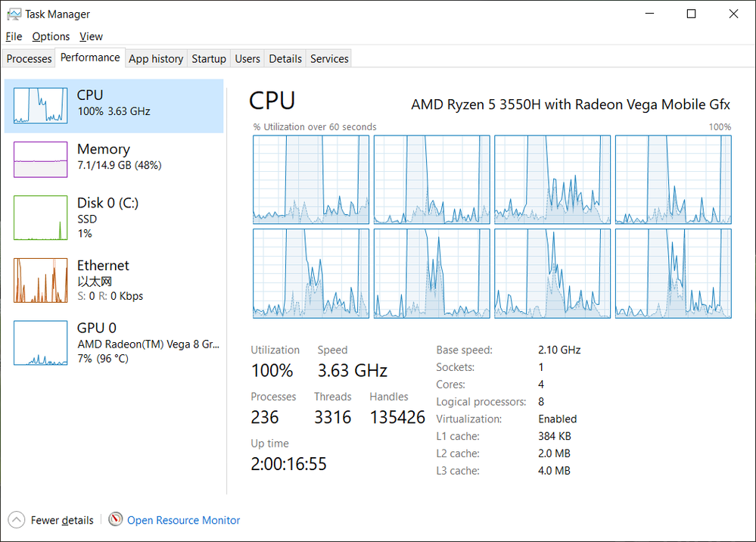This screenshot has width=756, height=542.
Task: Click the Utilization 100% value
Action: 272,370
